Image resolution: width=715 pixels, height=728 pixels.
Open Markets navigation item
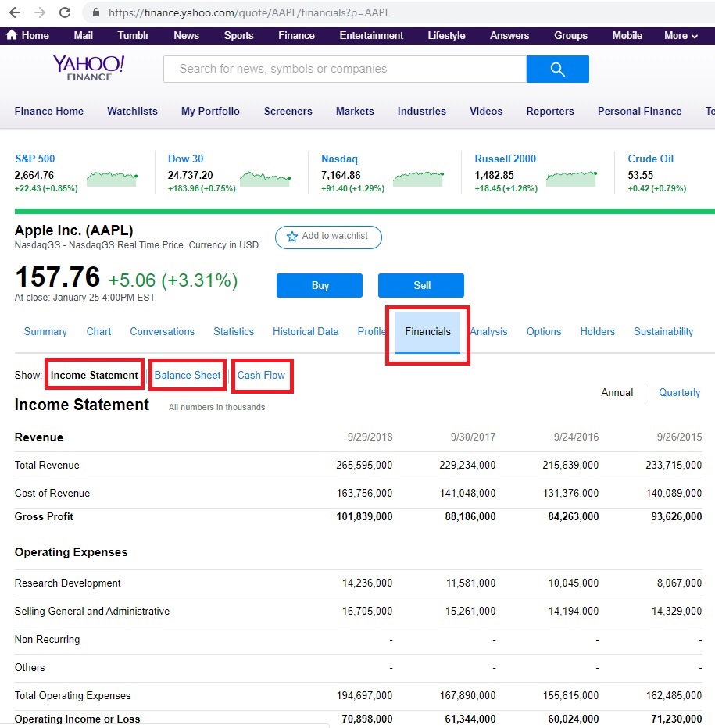pyautogui.click(x=355, y=111)
